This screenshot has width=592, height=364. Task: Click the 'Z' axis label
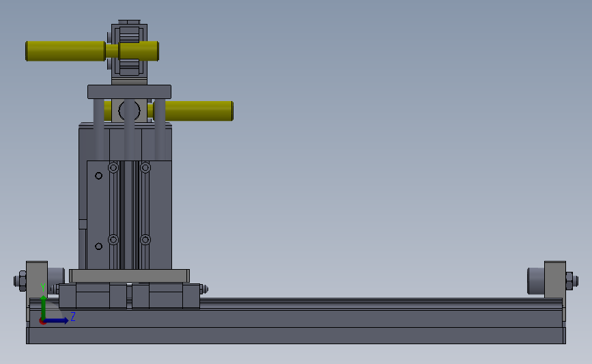click(x=73, y=316)
